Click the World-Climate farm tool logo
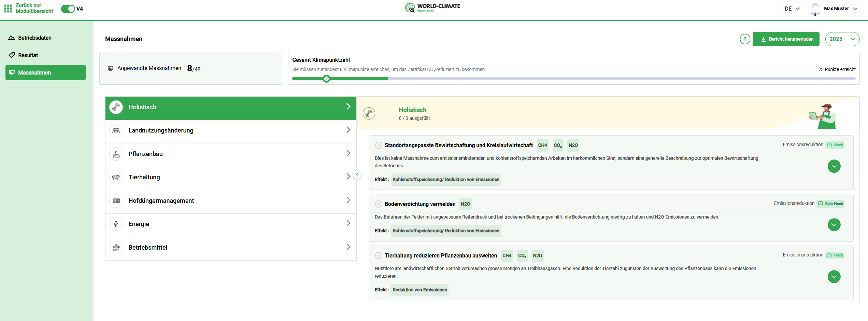 [432, 8]
